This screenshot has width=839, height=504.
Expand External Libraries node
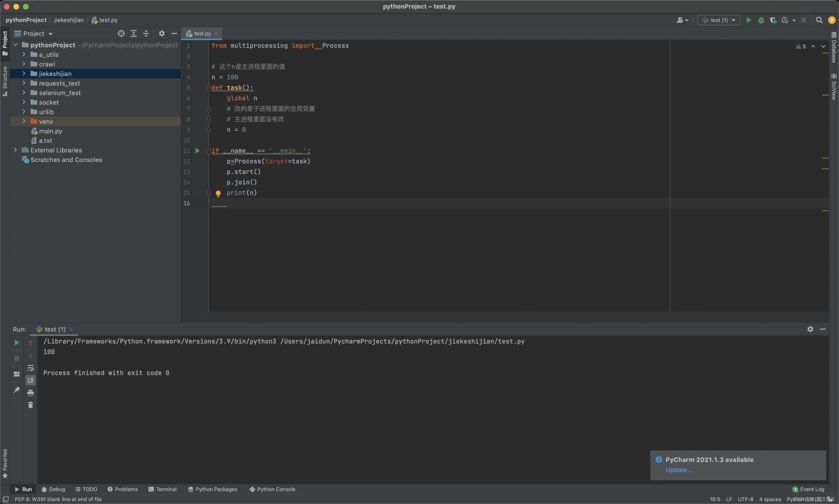point(15,150)
